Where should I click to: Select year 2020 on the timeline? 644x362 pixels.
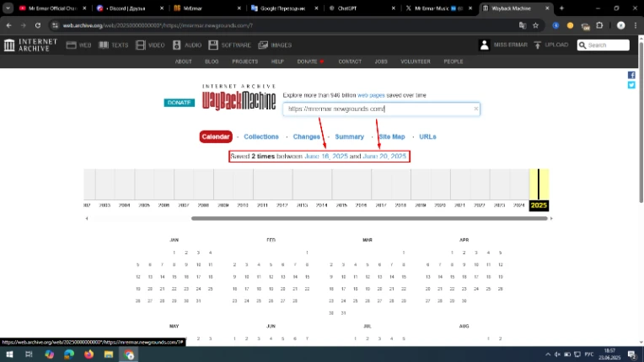(440, 205)
